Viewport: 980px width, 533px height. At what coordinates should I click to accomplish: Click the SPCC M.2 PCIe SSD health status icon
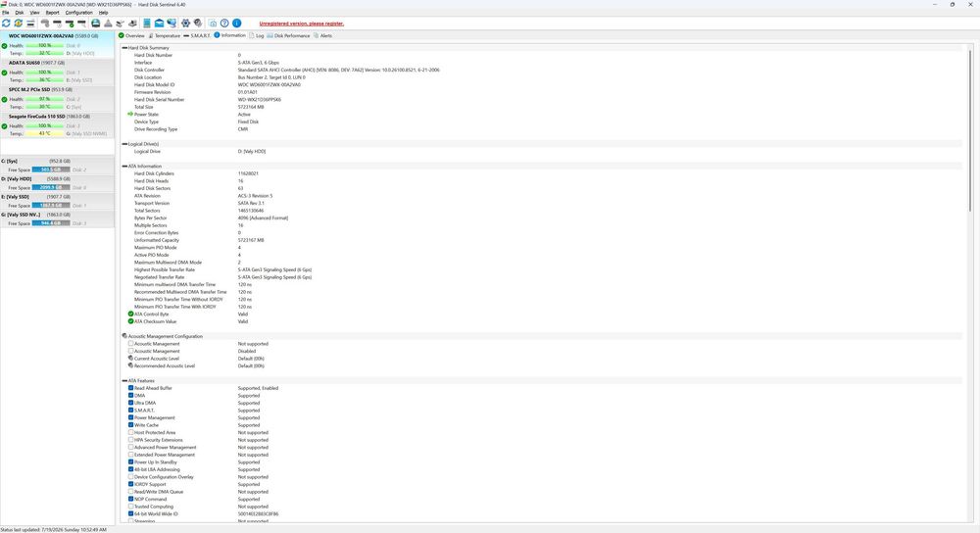[4, 99]
